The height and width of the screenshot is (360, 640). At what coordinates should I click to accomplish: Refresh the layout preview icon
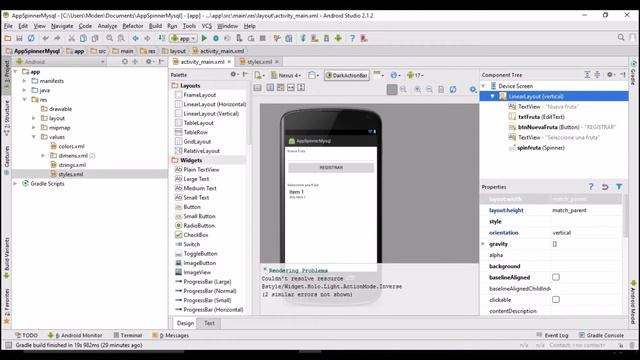(453, 89)
